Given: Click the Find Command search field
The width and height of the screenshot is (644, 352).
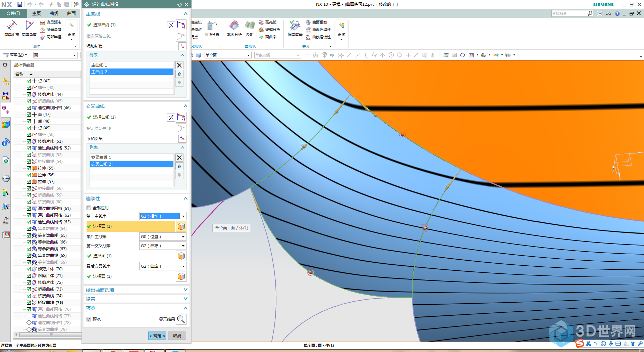Looking at the screenshot, I should (x=569, y=13).
